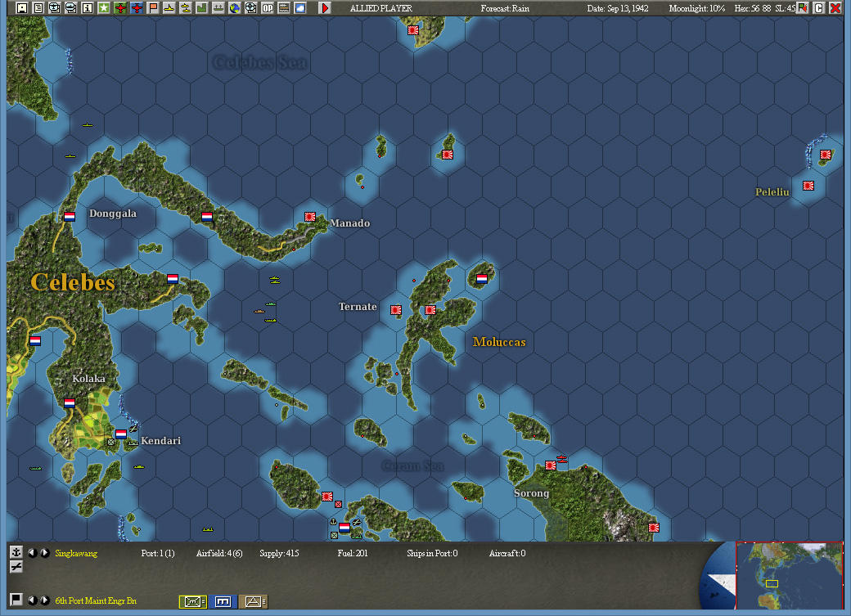Save the game using the disk icon
851x616 pixels.
(x=21, y=7)
